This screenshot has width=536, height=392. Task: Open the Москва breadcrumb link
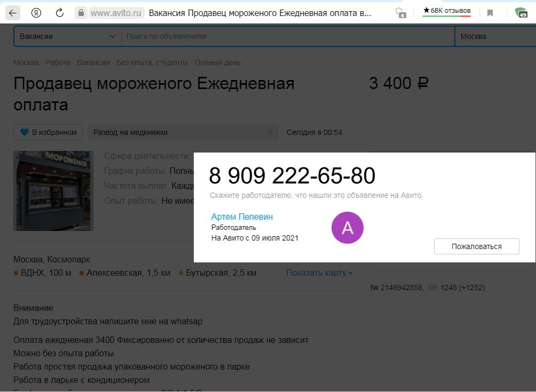(26, 62)
